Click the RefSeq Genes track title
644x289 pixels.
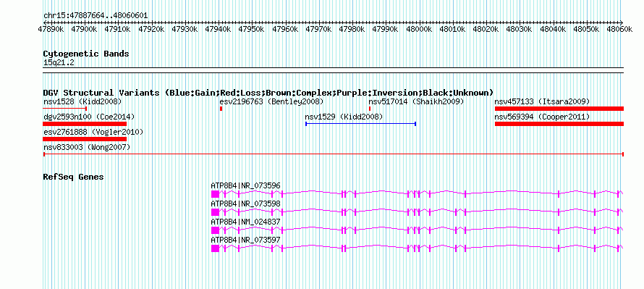click(x=74, y=177)
